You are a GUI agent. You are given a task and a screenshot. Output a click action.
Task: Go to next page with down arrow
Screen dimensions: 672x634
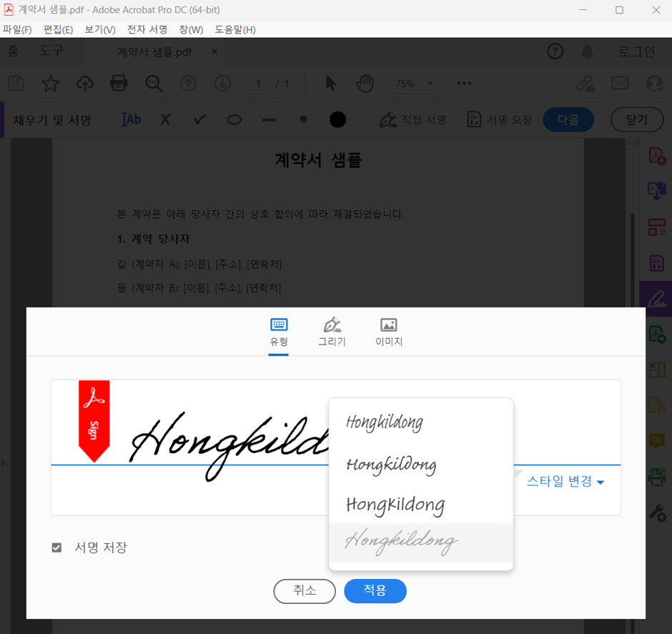click(x=222, y=83)
